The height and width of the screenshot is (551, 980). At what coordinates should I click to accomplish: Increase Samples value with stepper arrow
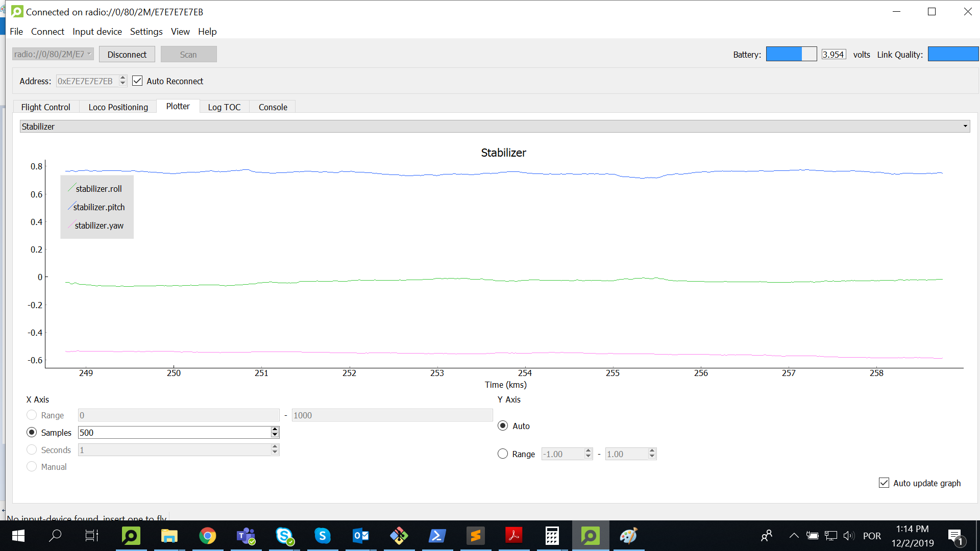click(275, 430)
